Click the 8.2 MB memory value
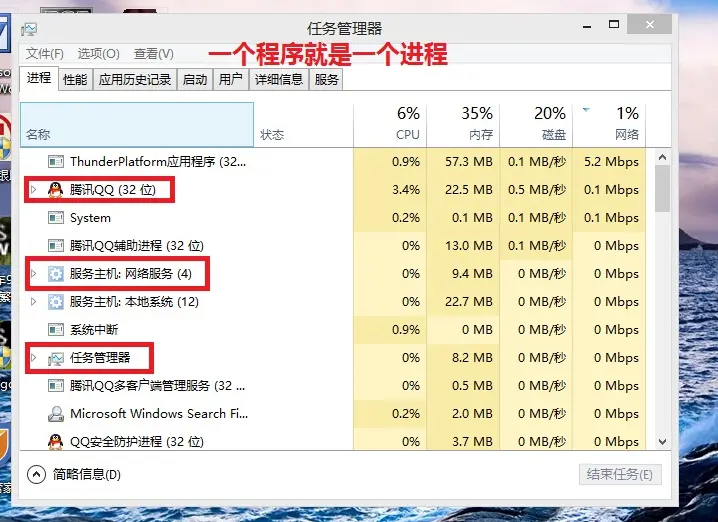The image size is (718, 522). (472, 358)
